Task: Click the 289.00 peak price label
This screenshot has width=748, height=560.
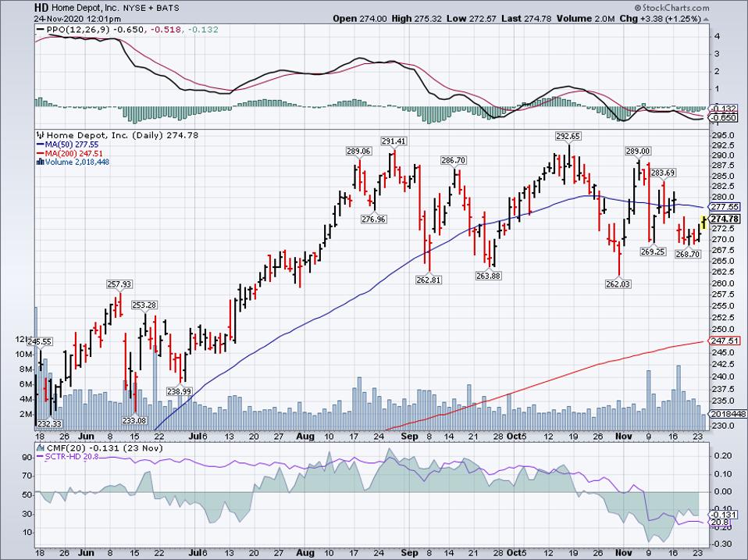Action: (x=638, y=152)
